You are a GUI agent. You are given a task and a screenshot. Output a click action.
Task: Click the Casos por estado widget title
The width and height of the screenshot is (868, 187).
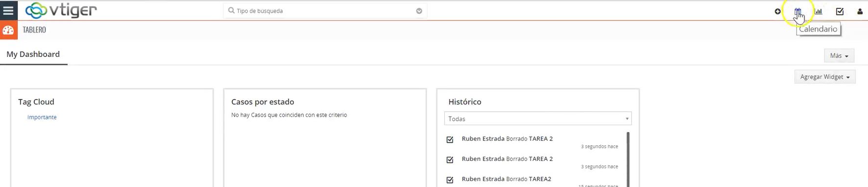263,102
